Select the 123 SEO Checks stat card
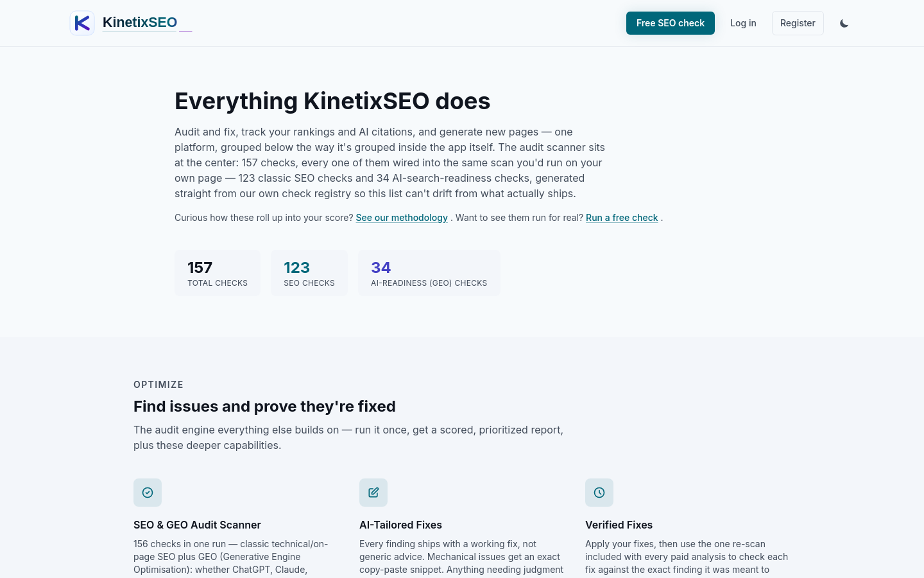The width and height of the screenshot is (924, 578). tap(309, 273)
